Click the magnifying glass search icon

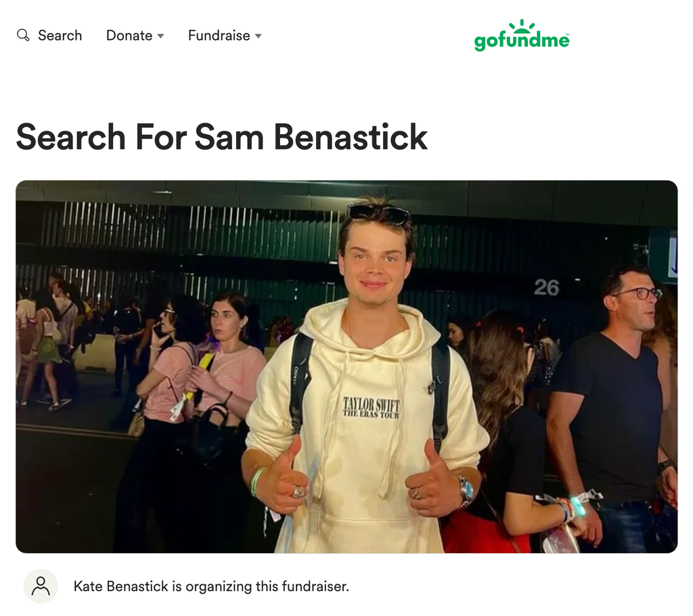pyautogui.click(x=23, y=35)
